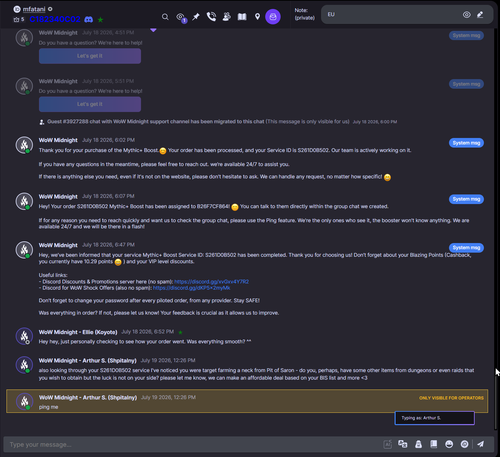Click the Let's get it button at 4:51 PM
Viewport: 500px width, 457px height.
[x=90, y=56]
